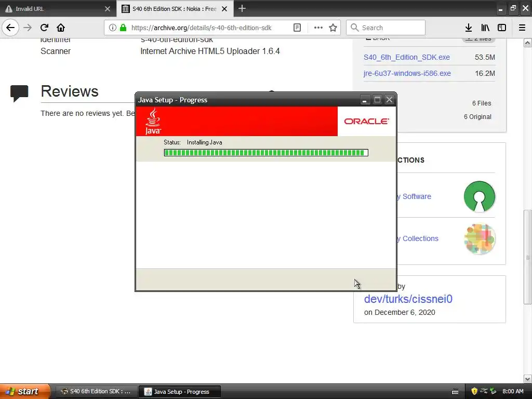Image resolution: width=532 pixels, height=399 pixels.
Task: Click scrollbar down arrow on page
Action: tap(527, 379)
